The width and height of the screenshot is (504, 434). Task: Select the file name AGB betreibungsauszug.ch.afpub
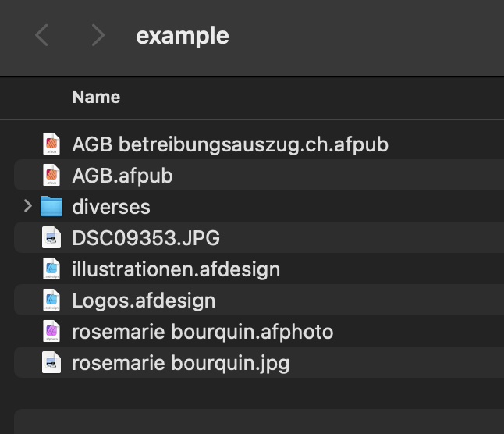point(230,144)
